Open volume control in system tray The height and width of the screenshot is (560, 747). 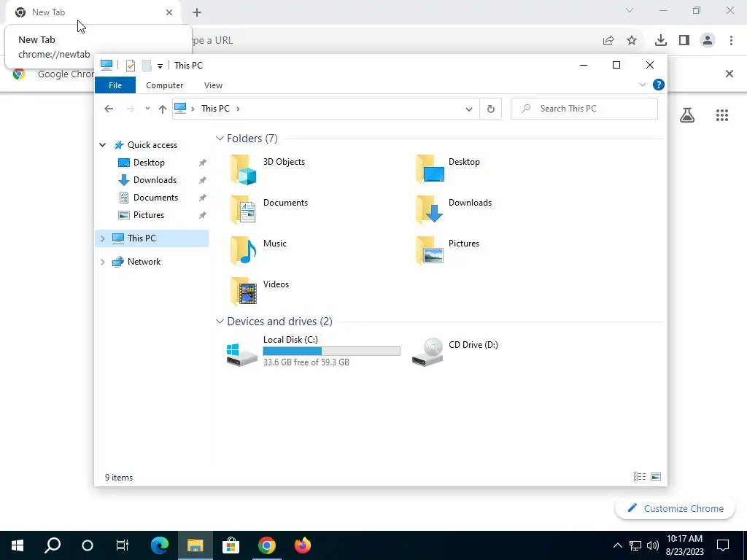(x=653, y=545)
